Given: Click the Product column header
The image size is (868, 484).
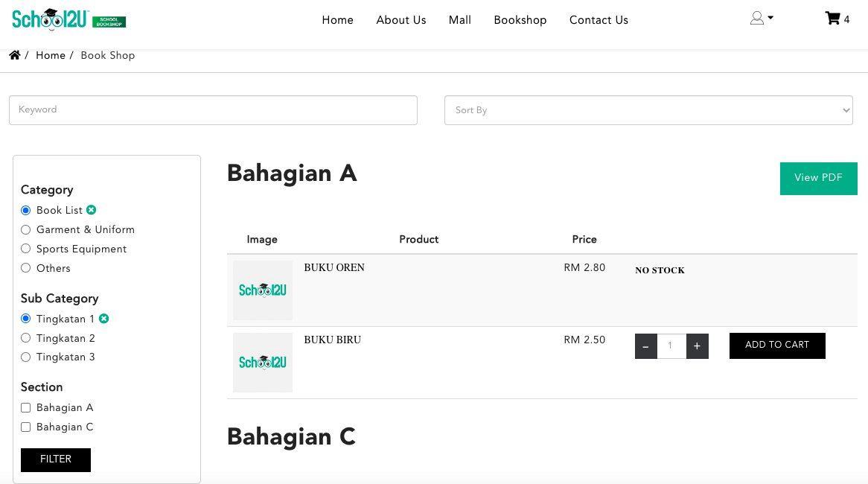Looking at the screenshot, I should 419,239.
